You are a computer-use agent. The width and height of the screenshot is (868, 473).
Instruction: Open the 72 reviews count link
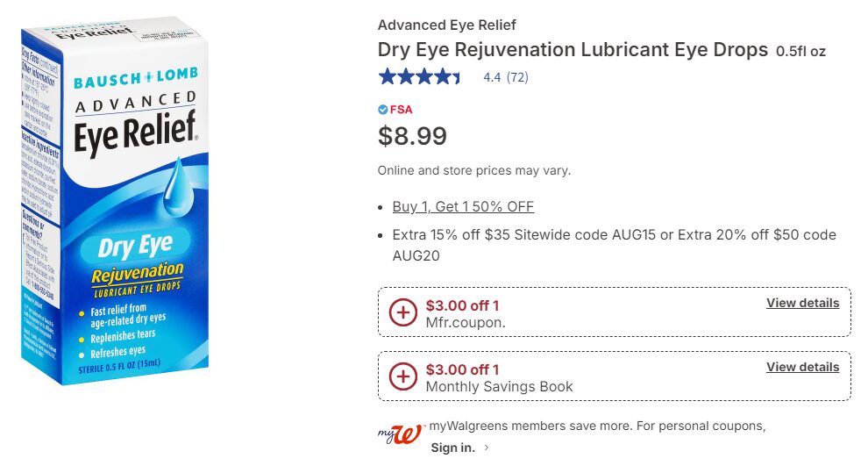[x=518, y=77]
